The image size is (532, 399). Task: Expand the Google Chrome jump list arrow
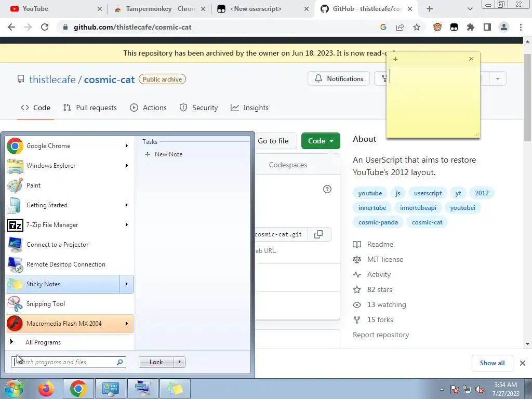(127, 146)
